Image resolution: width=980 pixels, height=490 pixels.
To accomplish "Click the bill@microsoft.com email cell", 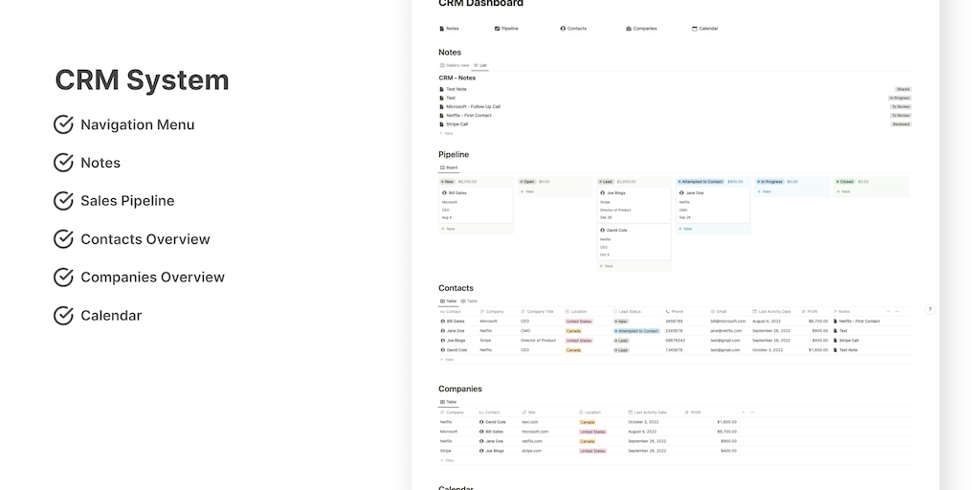I will coord(728,322).
